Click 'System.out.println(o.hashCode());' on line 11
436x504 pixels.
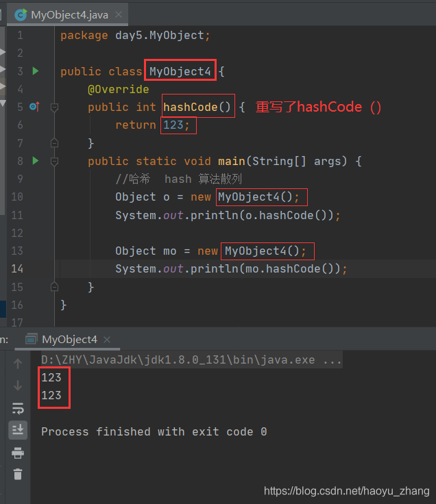point(228,215)
